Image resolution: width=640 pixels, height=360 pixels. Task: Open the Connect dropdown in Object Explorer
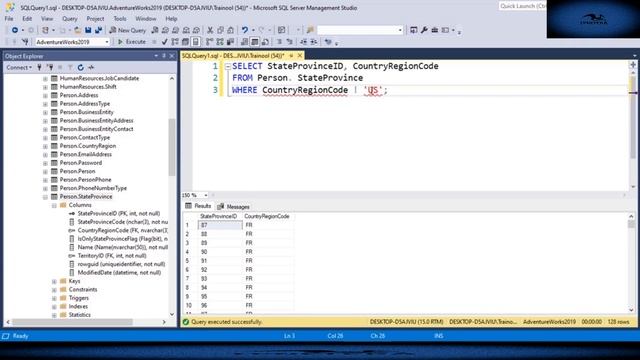[19, 67]
